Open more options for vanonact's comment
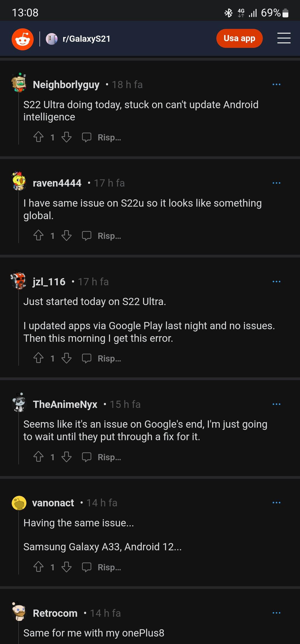 coord(276,503)
